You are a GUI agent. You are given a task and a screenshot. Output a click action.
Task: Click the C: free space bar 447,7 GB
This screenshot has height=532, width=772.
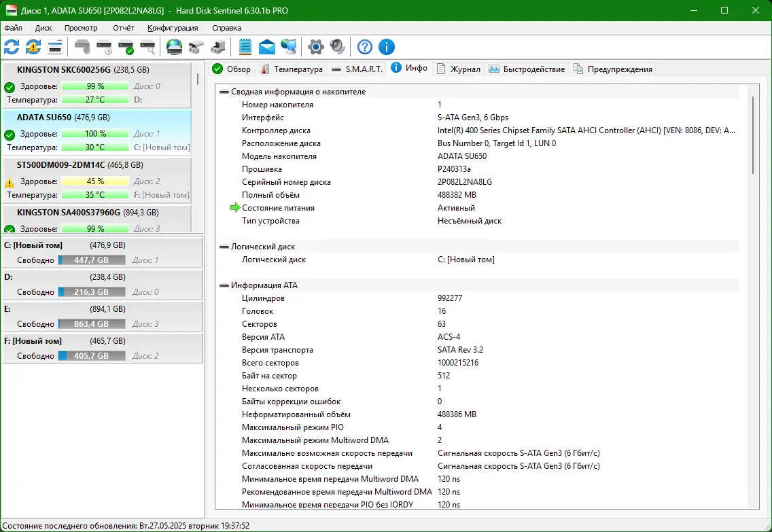point(92,260)
